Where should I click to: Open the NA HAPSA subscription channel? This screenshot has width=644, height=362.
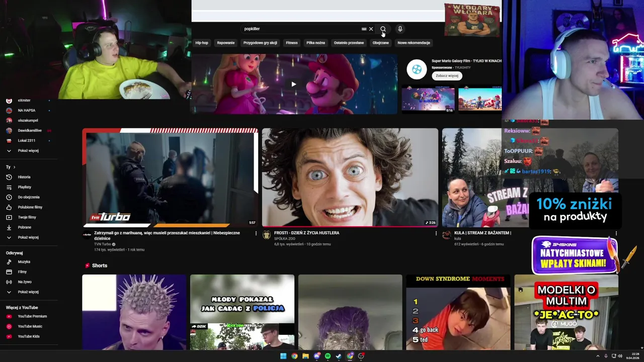28,110
